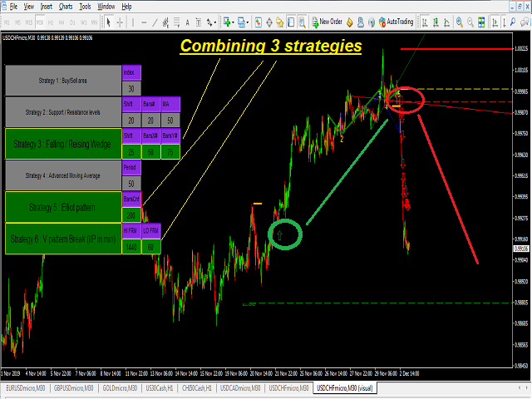The height and width of the screenshot is (399, 532).
Task: Expand the Arrows tool dropdown arrow
Action: click(x=215, y=22)
